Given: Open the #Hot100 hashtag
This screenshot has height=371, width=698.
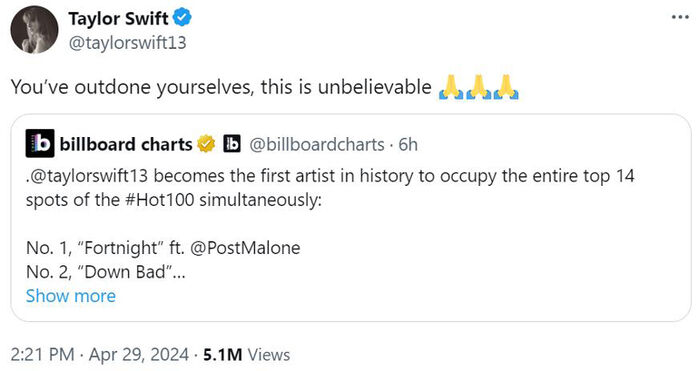Looking at the screenshot, I should point(160,200).
